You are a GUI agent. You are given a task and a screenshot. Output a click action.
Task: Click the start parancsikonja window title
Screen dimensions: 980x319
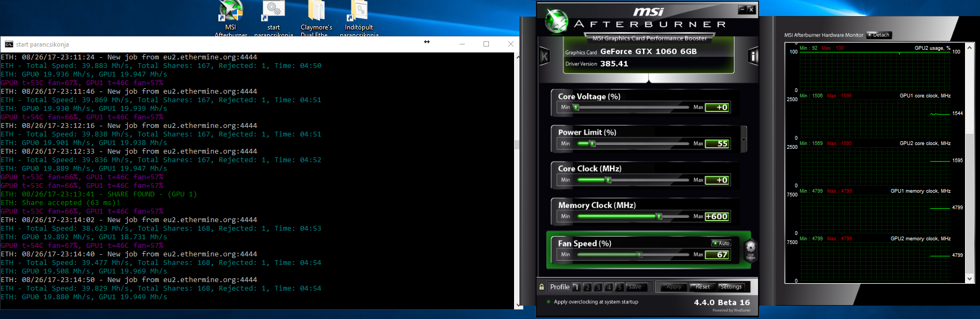tap(42, 44)
